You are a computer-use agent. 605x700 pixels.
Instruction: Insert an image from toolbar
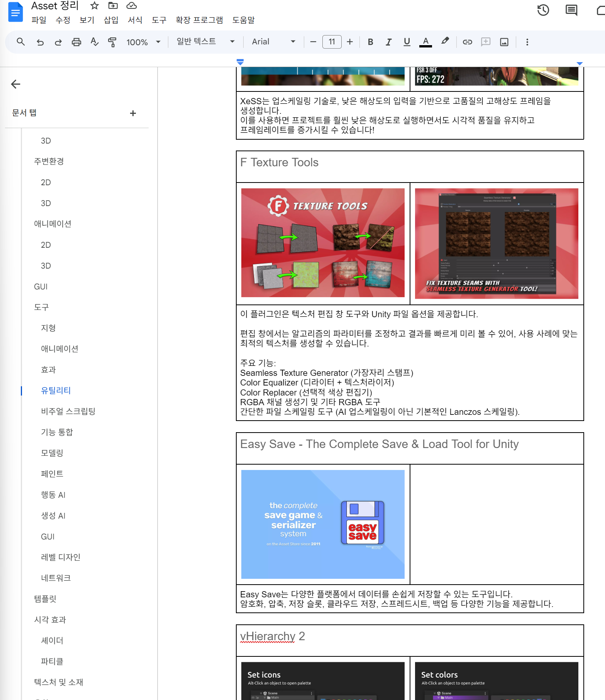click(x=504, y=42)
